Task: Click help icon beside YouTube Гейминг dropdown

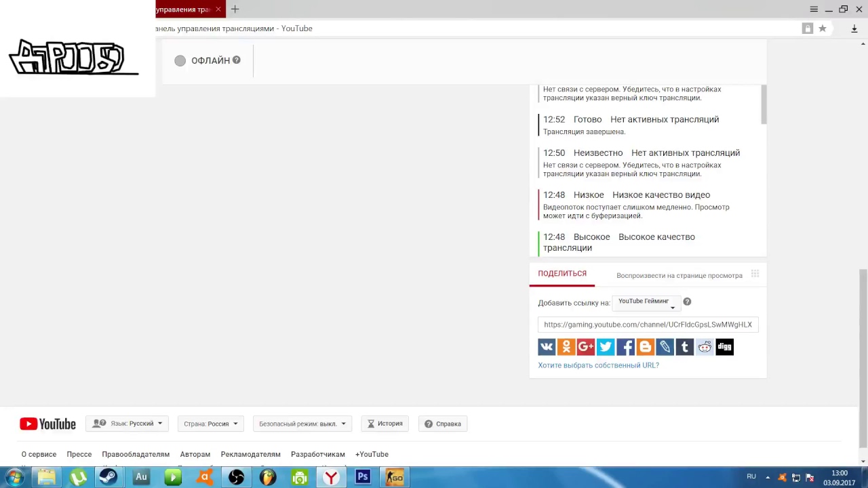Action: pyautogui.click(x=687, y=302)
